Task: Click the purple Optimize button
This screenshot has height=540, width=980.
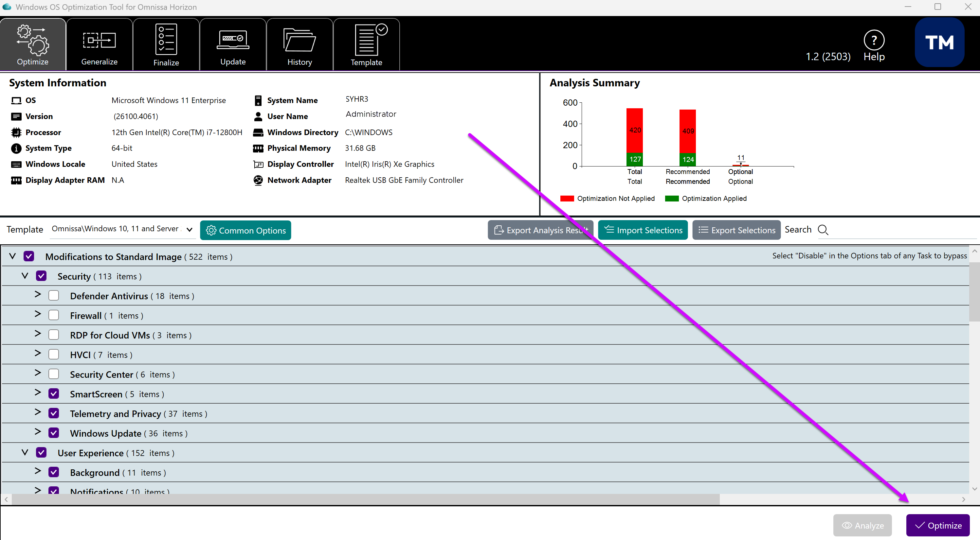Action: pyautogui.click(x=938, y=526)
